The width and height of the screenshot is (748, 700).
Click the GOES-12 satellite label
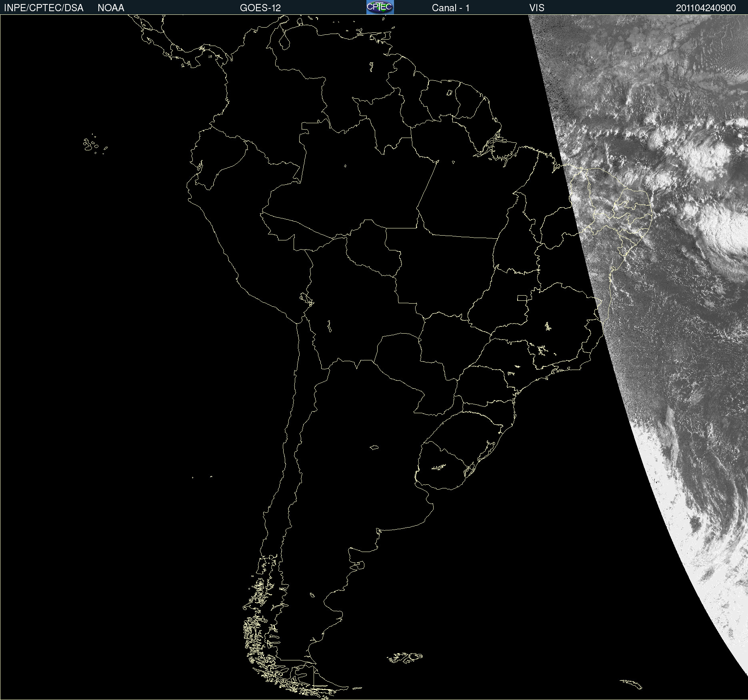coord(260,8)
